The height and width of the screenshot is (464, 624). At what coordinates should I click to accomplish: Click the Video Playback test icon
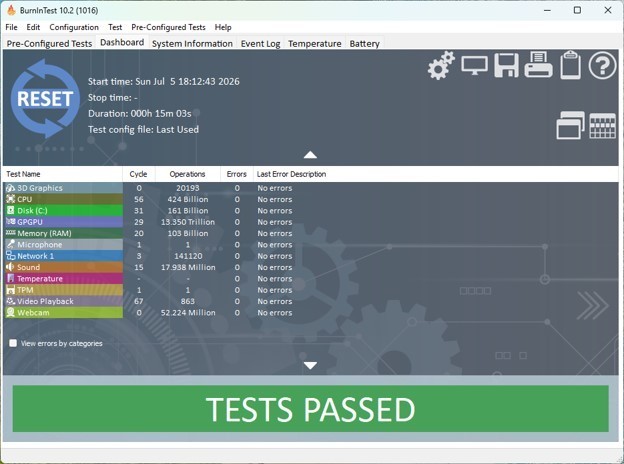10,301
